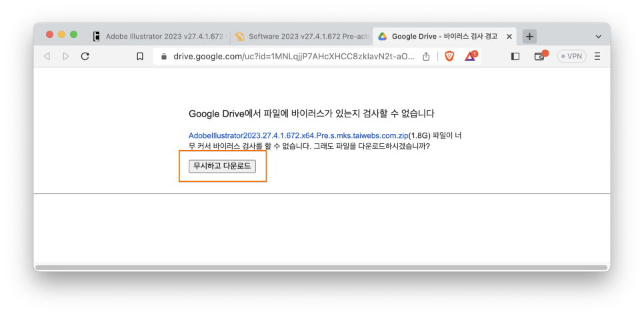Close the Google Drive tab

(x=509, y=37)
